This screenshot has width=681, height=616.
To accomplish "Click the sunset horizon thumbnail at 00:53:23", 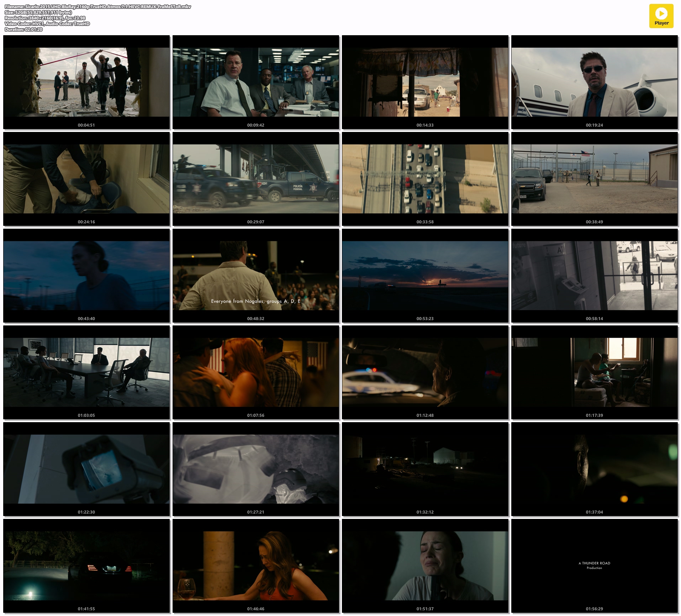I will [x=425, y=276].
